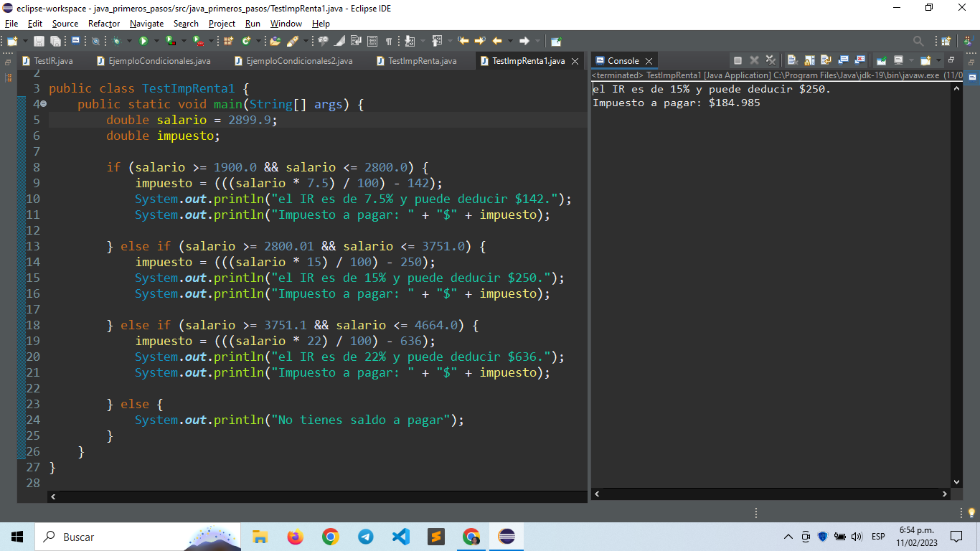Switch to the TestIR.java tab
980x551 pixels.
pyautogui.click(x=47, y=61)
